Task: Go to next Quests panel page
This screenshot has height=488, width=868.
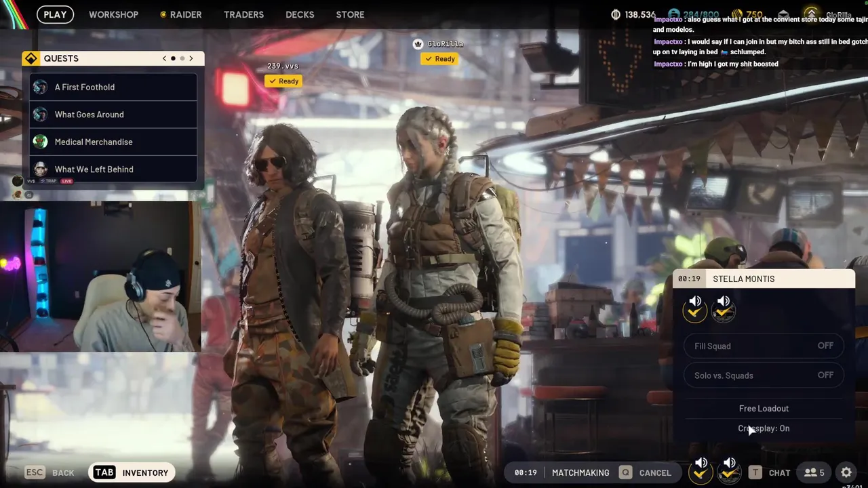Action: click(x=191, y=58)
